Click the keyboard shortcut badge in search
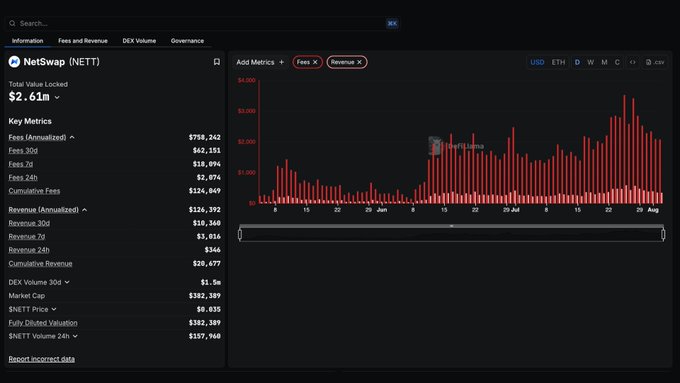 coord(392,23)
